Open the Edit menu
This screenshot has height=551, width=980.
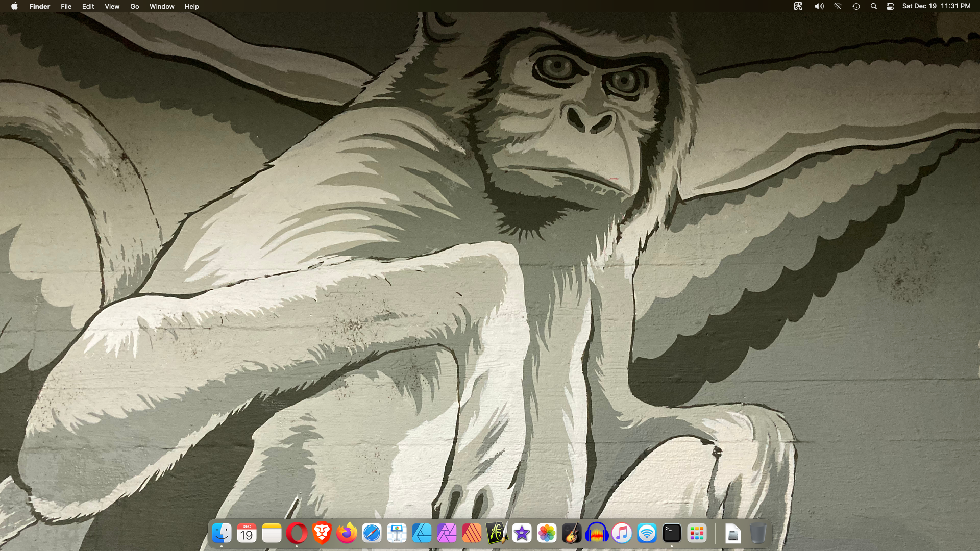click(88, 6)
